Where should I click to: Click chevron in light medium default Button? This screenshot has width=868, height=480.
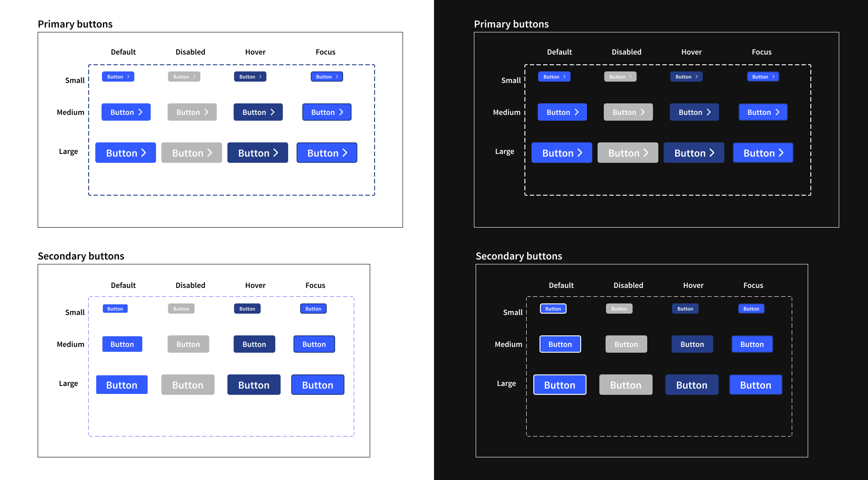click(141, 112)
